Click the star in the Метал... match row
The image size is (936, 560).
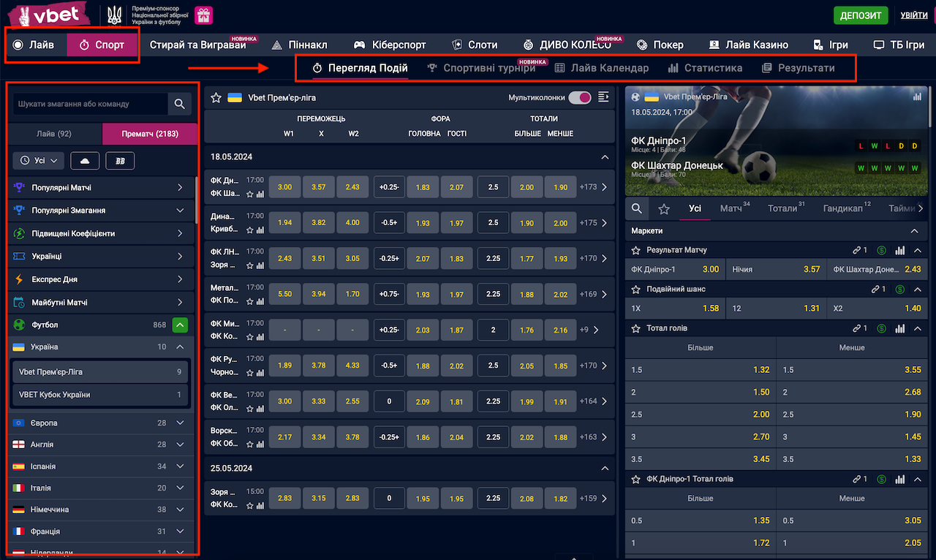click(250, 301)
